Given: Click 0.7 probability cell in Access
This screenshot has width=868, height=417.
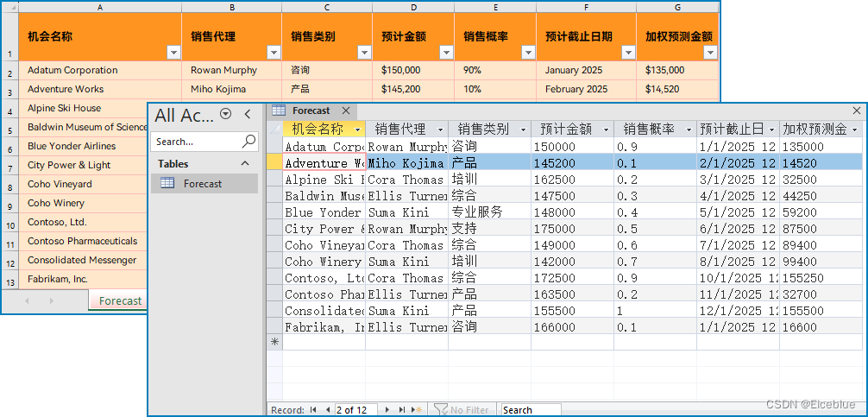Looking at the screenshot, I should (x=655, y=262).
